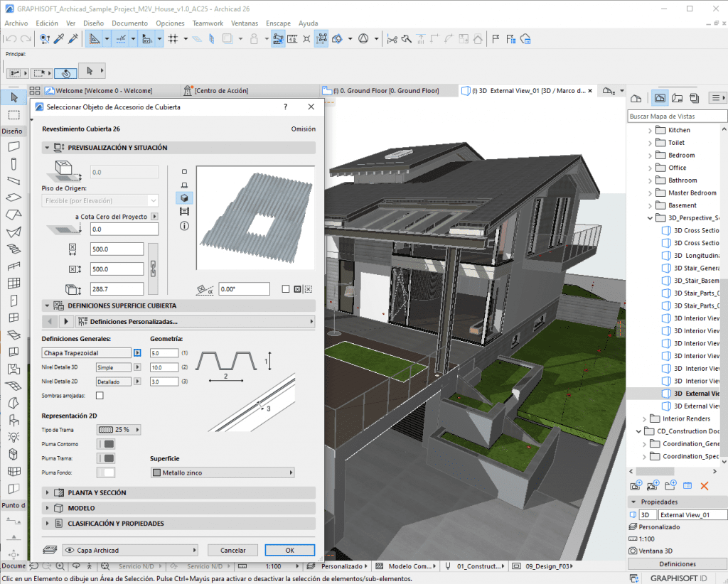Open the Documento menu
The image size is (728, 584).
pos(129,23)
